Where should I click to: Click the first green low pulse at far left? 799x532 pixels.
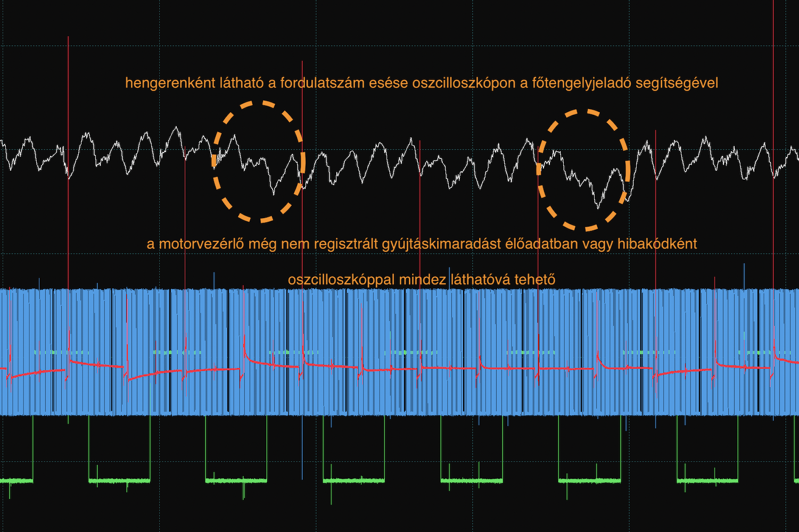(x=16, y=480)
